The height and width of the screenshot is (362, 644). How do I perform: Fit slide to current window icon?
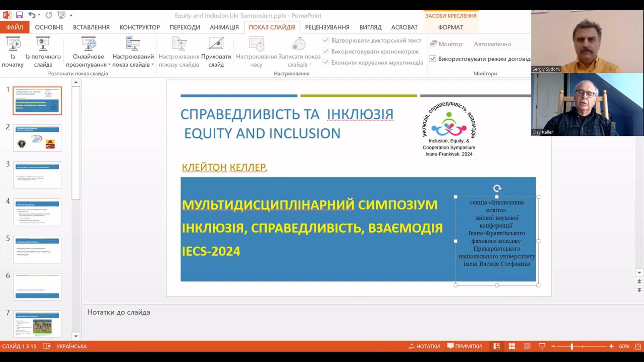point(638,346)
